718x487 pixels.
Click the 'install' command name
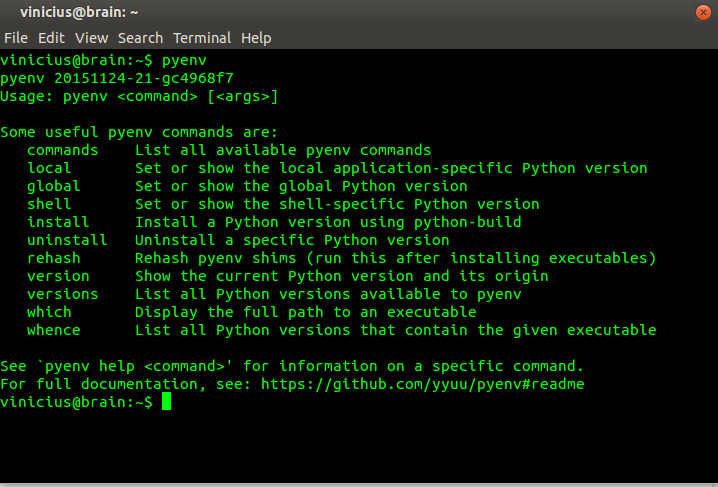(58, 222)
